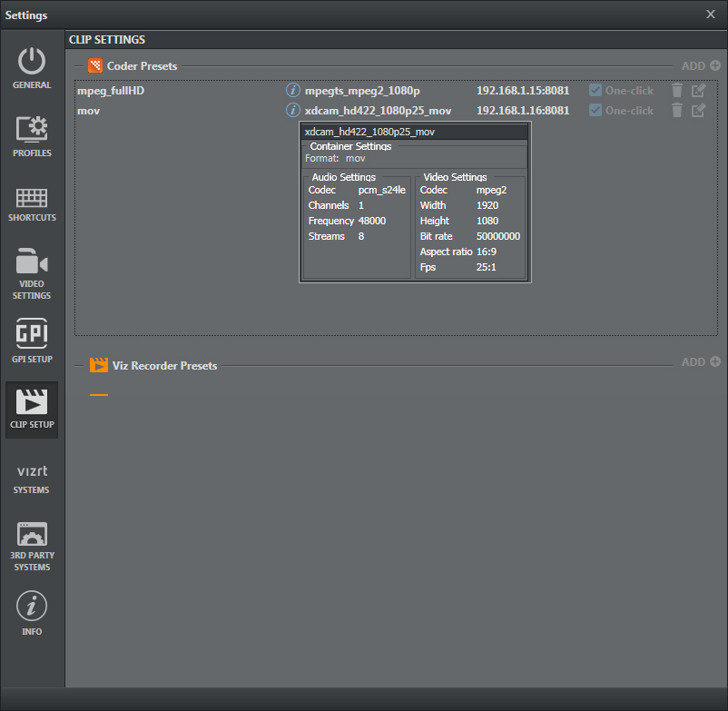Click the info icon beside xdcam_hd422_1080p25_mov
Viewport: 728px width, 711px height.
(x=293, y=111)
